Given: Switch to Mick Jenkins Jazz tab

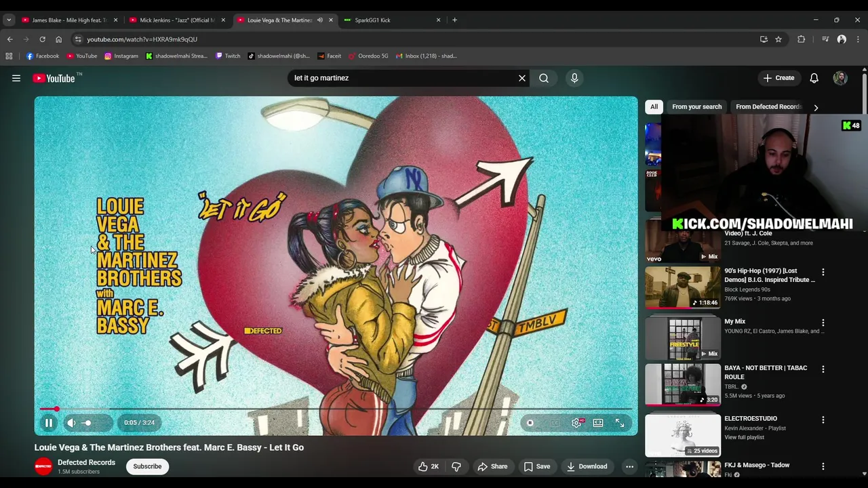Looking at the screenshot, I should [x=177, y=20].
